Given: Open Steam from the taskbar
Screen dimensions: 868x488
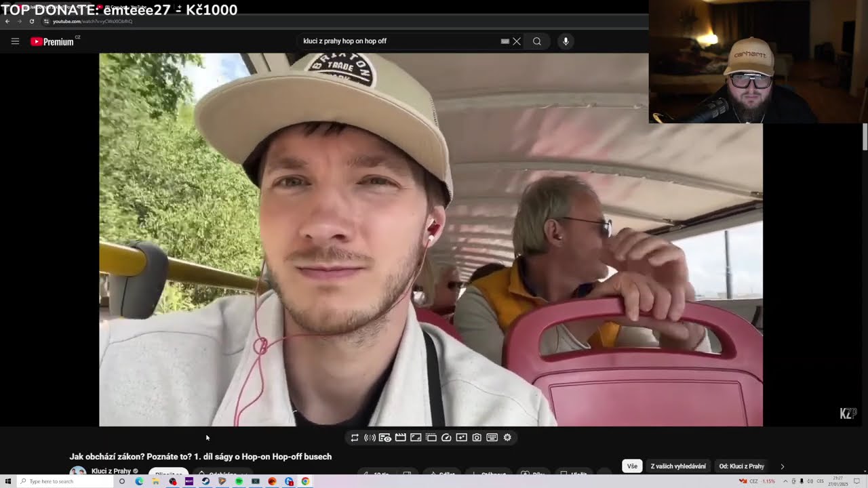Looking at the screenshot, I should pyautogui.click(x=205, y=481).
